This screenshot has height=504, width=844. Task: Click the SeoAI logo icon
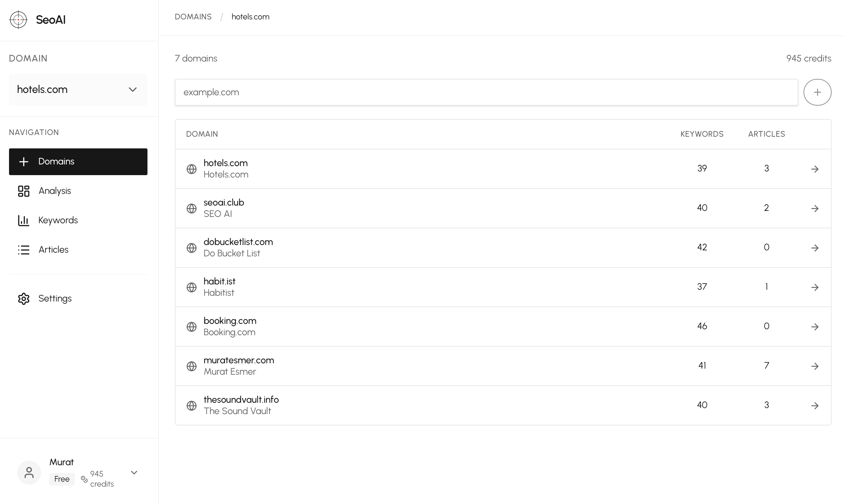pos(19,20)
